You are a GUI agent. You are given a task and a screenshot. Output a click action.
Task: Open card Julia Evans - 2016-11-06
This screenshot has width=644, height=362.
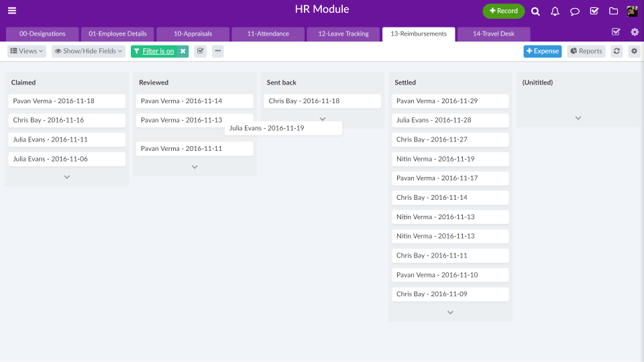pyautogui.click(x=67, y=159)
